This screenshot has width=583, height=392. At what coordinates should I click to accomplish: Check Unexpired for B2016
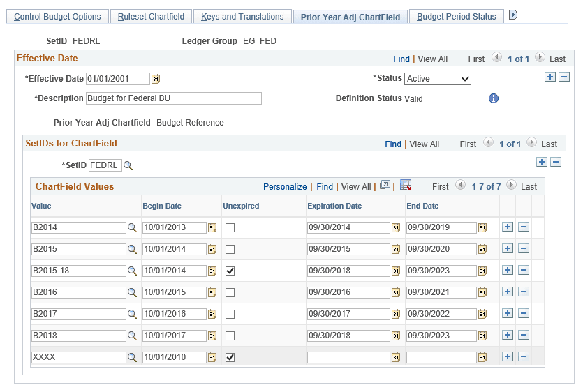(230, 293)
